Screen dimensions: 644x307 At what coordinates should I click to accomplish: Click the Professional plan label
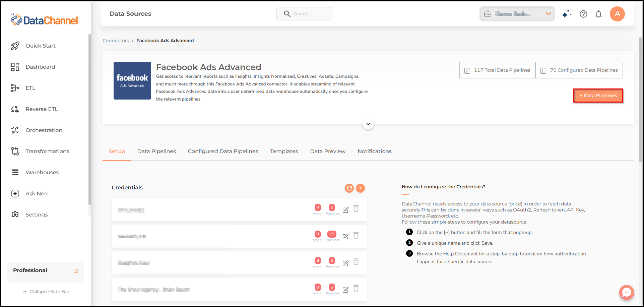point(30,270)
